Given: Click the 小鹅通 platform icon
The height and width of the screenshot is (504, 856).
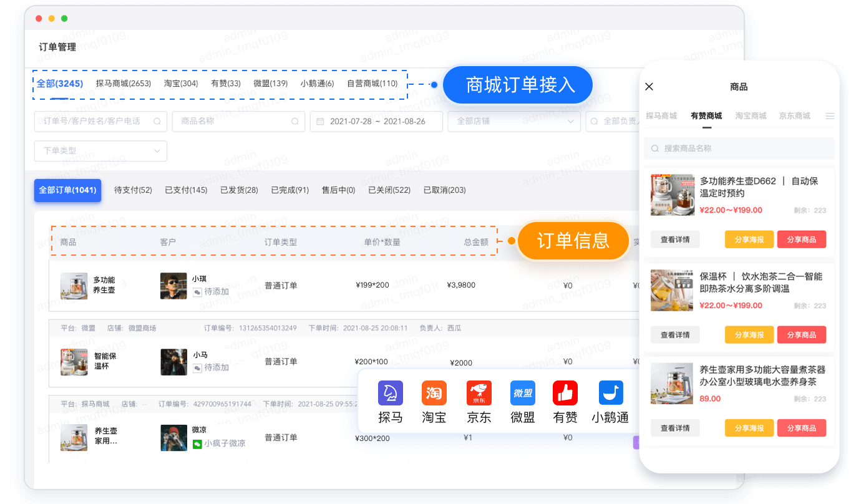Looking at the screenshot, I should pyautogui.click(x=610, y=394).
